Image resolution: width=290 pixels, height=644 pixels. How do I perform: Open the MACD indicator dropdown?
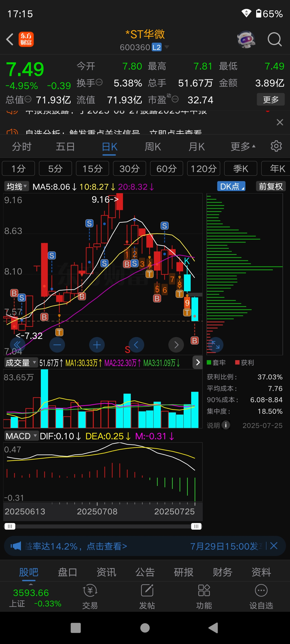[x=21, y=436]
